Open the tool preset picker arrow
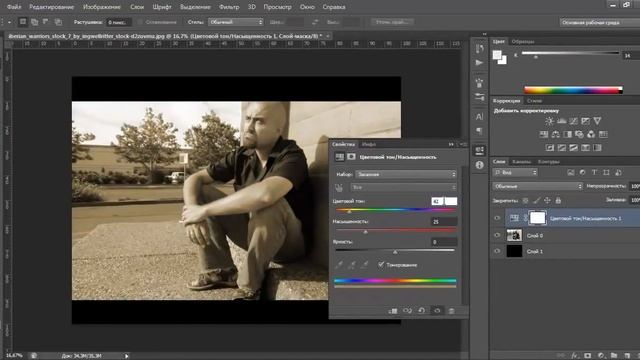 point(9,22)
